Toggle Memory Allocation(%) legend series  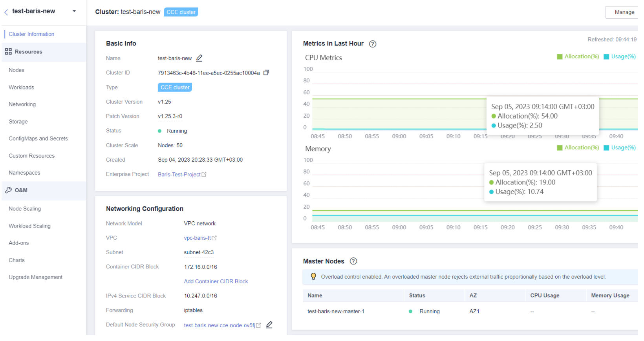[x=578, y=148]
